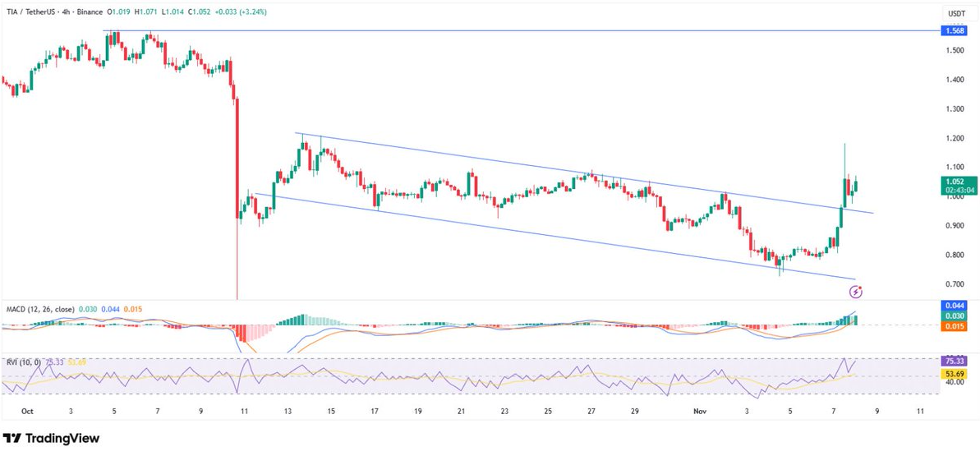Click the +0.033 (+3.24%) change value
The width and height of the screenshot is (980, 456).
[239, 12]
